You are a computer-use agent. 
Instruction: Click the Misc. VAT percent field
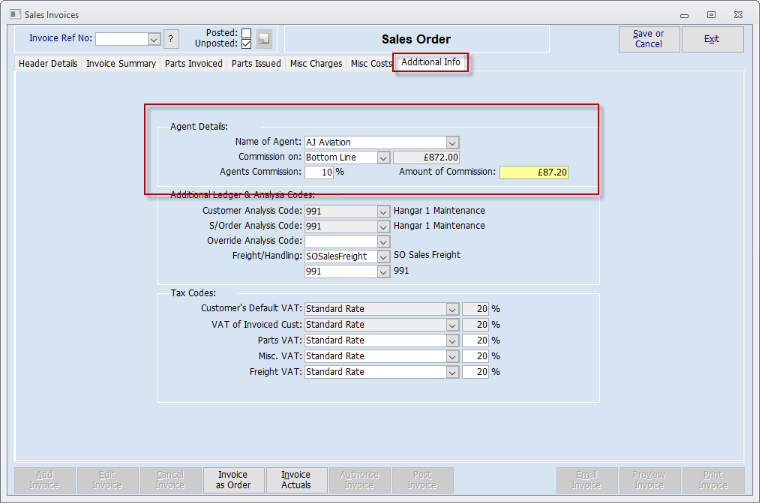click(475, 357)
